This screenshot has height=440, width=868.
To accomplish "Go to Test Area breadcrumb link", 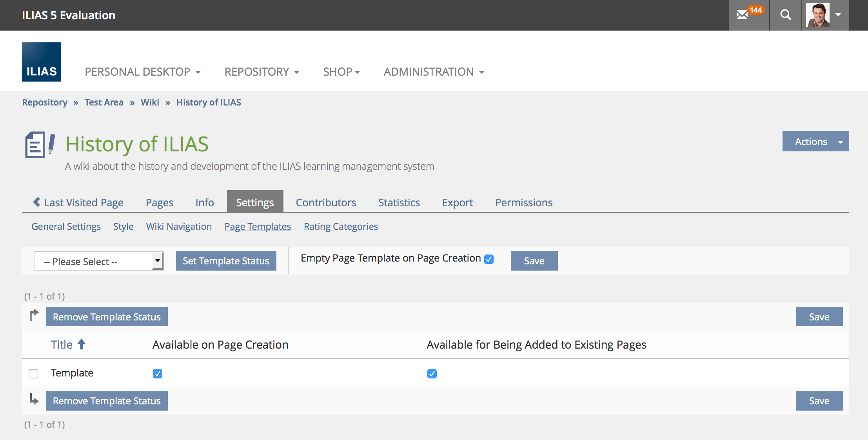I will [104, 102].
